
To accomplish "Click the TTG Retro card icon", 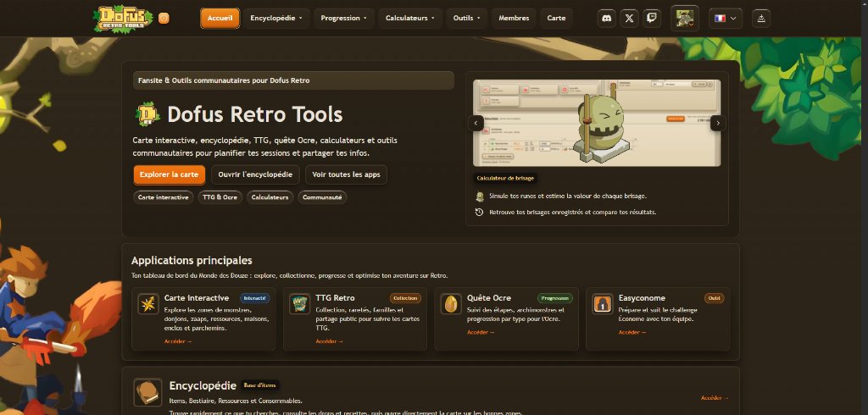I will click(299, 304).
